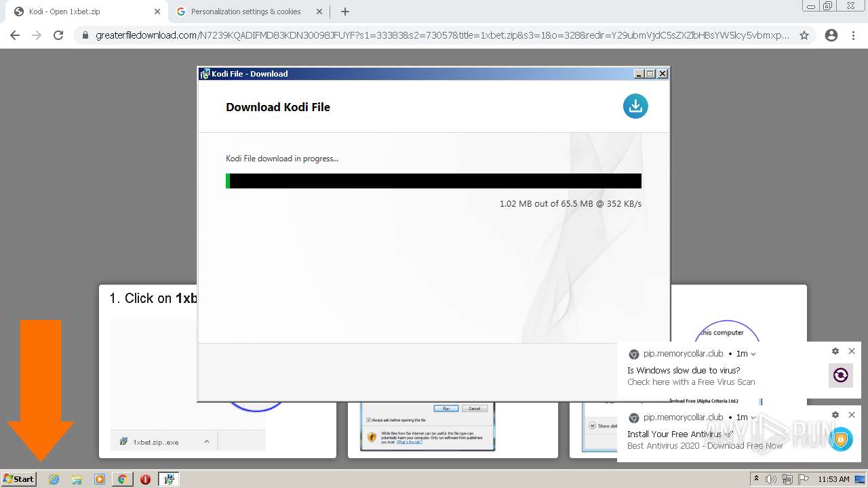The height and width of the screenshot is (488, 868).
Task: Expand the chevron beside 1xbet.zip..exe in the step 1 picture
Action: click(207, 441)
